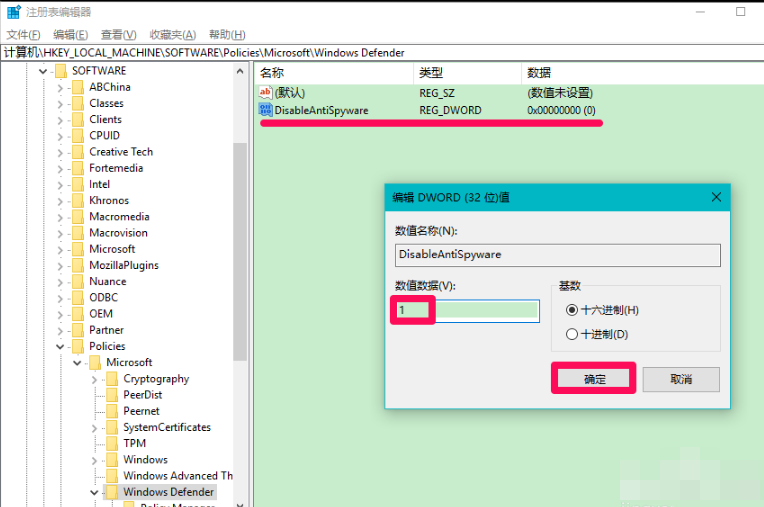
Task: Click the Policies folder icon in tree
Action: (x=77, y=346)
